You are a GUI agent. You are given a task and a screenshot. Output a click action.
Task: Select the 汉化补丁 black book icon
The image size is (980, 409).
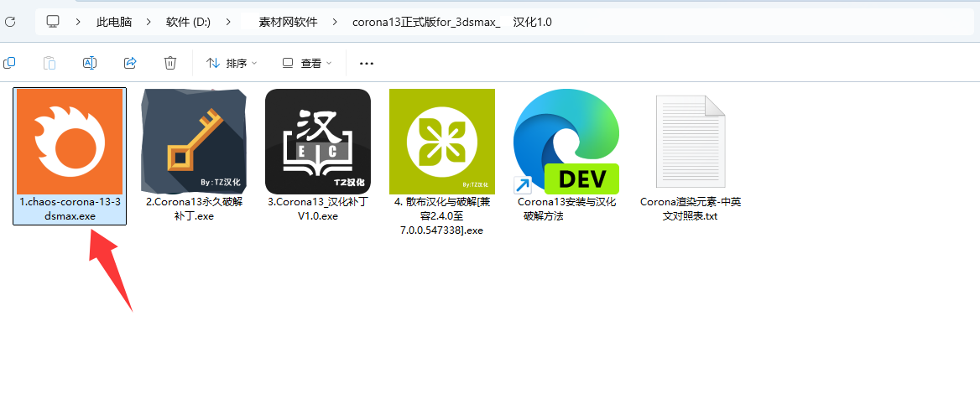click(x=317, y=142)
